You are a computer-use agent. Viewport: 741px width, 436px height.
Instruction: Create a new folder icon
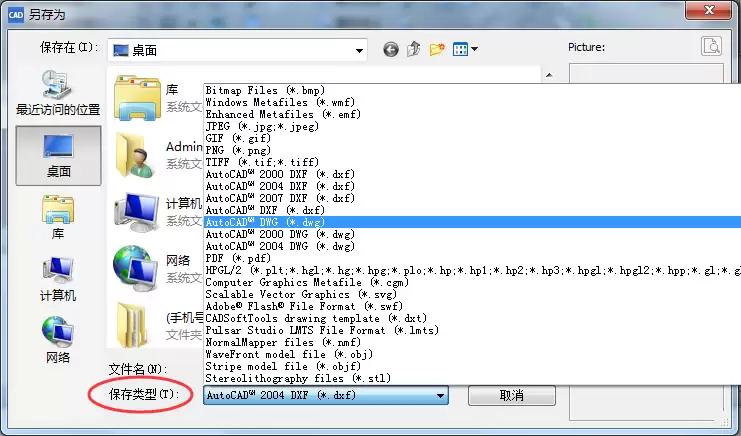tap(437, 49)
